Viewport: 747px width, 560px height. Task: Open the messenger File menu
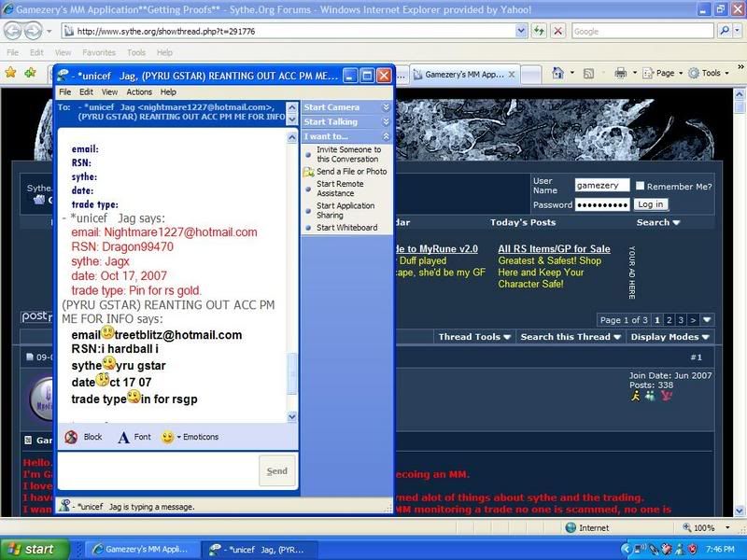click(x=65, y=91)
